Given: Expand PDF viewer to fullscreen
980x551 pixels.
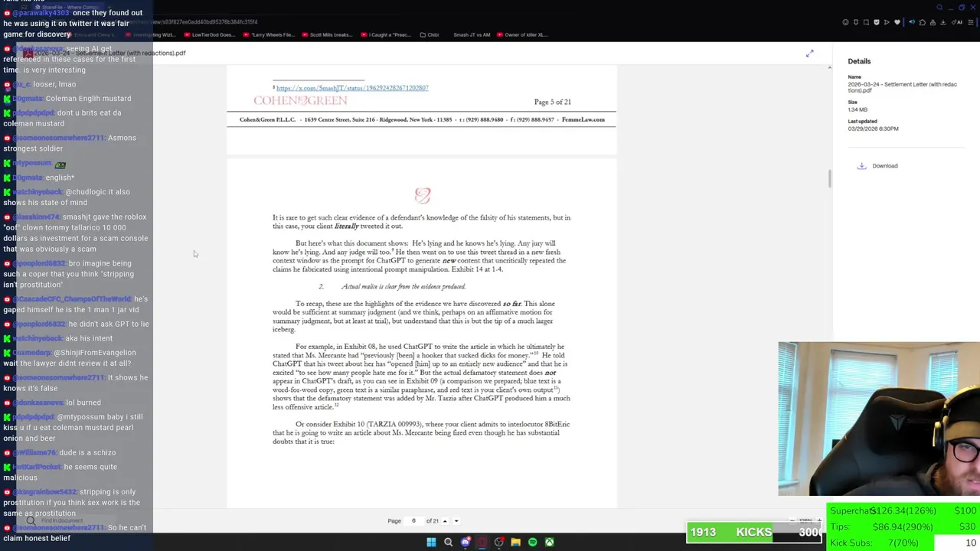Looking at the screenshot, I should point(810,54).
